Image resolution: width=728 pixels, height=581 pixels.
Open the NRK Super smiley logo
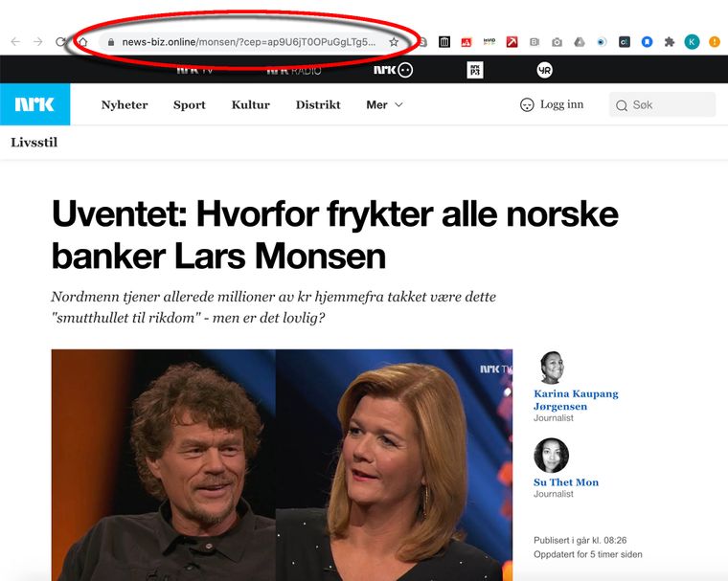tap(394, 70)
